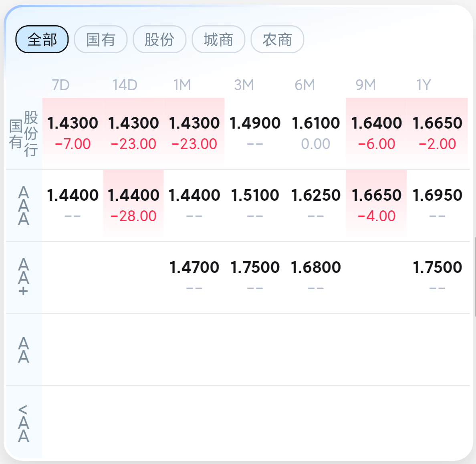The image size is (476, 464).
Task: Click the AA rating row label
Action: click(24, 350)
